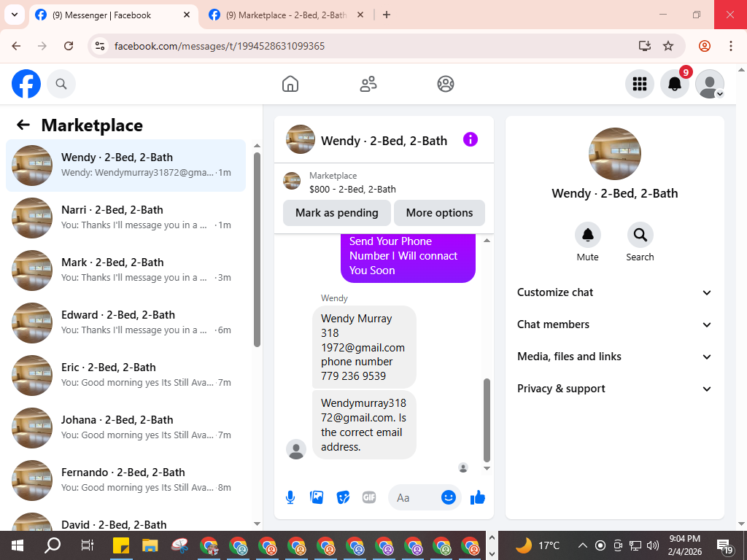The image size is (747, 560).
Task: Close the Messenger tab
Action: tap(187, 15)
